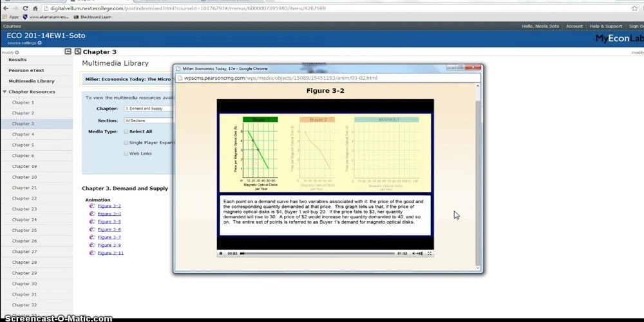Click the video progress seek bar
The image size is (644, 322).
(x=316, y=254)
